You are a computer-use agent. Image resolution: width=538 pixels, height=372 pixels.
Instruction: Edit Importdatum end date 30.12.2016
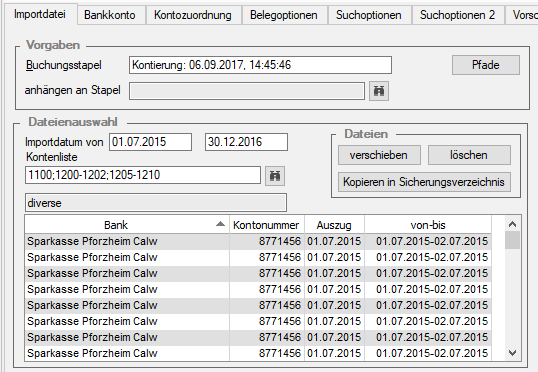click(246, 142)
